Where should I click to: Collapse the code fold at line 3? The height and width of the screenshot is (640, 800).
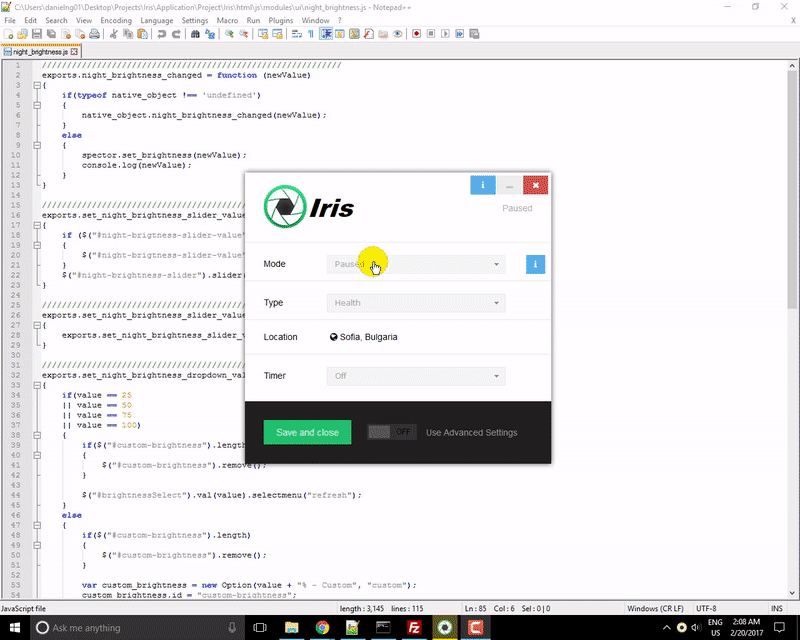[37, 85]
